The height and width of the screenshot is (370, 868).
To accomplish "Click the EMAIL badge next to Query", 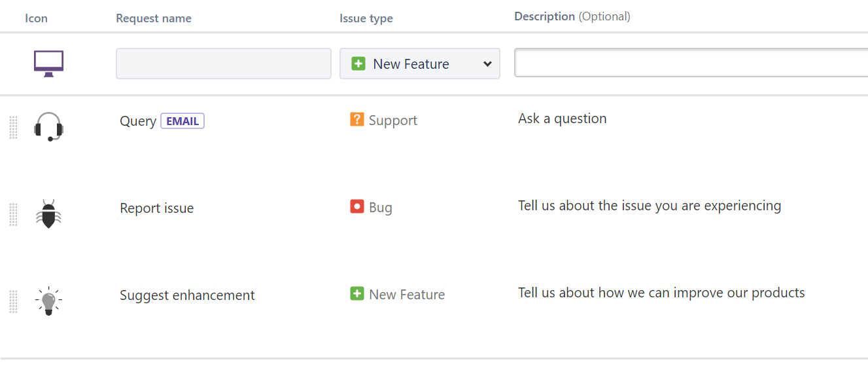I will 182,121.
